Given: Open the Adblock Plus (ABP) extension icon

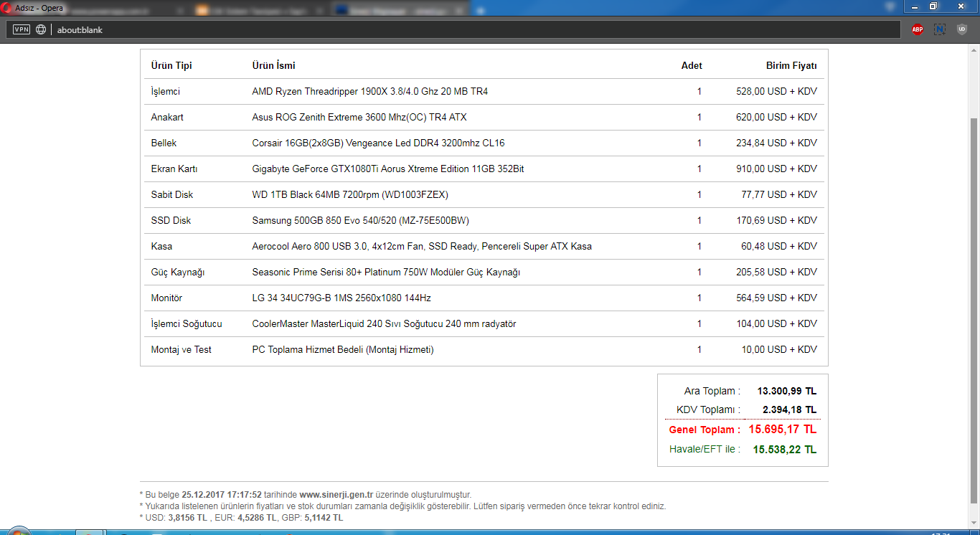Looking at the screenshot, I should (918, 29).
